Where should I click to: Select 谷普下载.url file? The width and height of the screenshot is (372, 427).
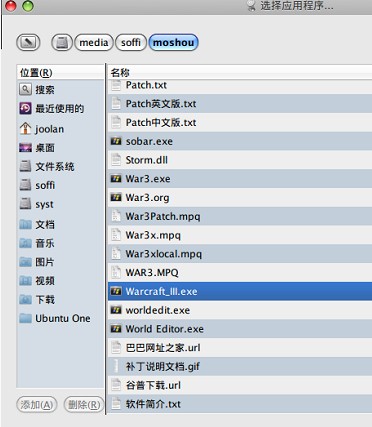point(240,385)
